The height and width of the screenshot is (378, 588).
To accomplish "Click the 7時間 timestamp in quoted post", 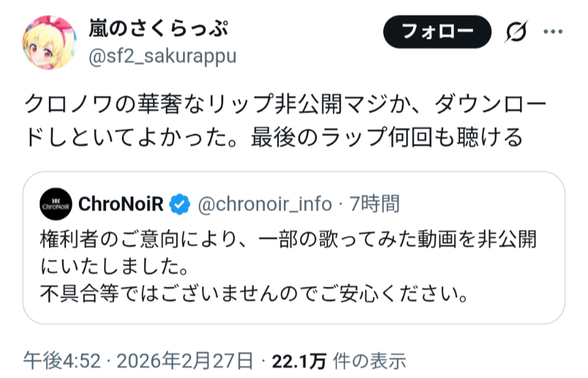I will click(x=374, y=204).
